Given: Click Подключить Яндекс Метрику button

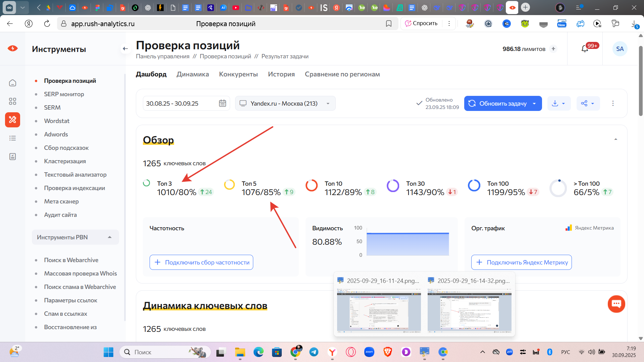Looking at the screenshot, I should tap(521, 262).
